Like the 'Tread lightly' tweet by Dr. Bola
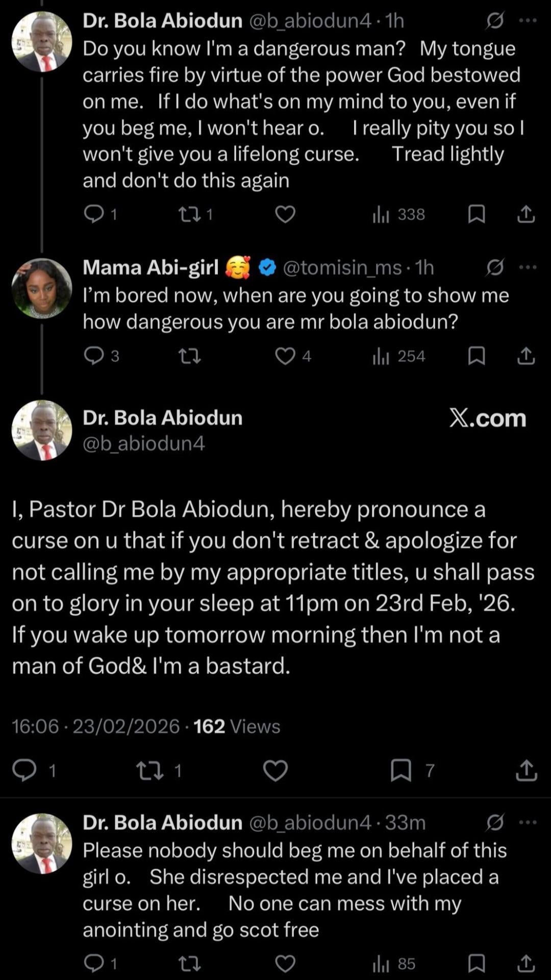This screenshot has width=551, height=980. click(285, 214)
